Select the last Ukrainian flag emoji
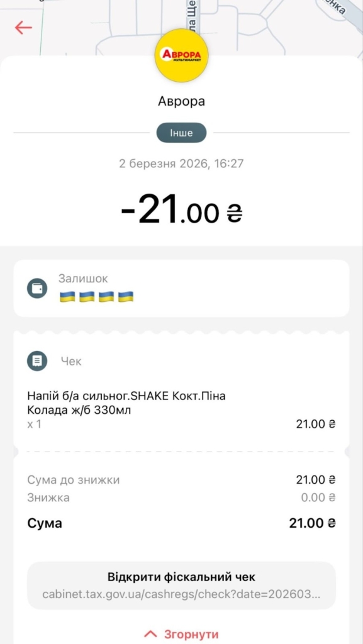This screenshot has height=644, width=363. tap(123, 297)
